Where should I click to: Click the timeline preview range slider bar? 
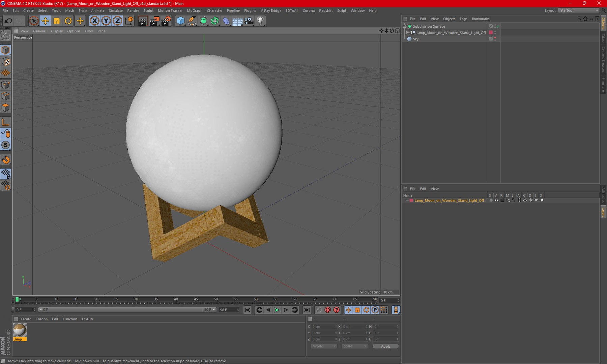(x=127, y=309)
